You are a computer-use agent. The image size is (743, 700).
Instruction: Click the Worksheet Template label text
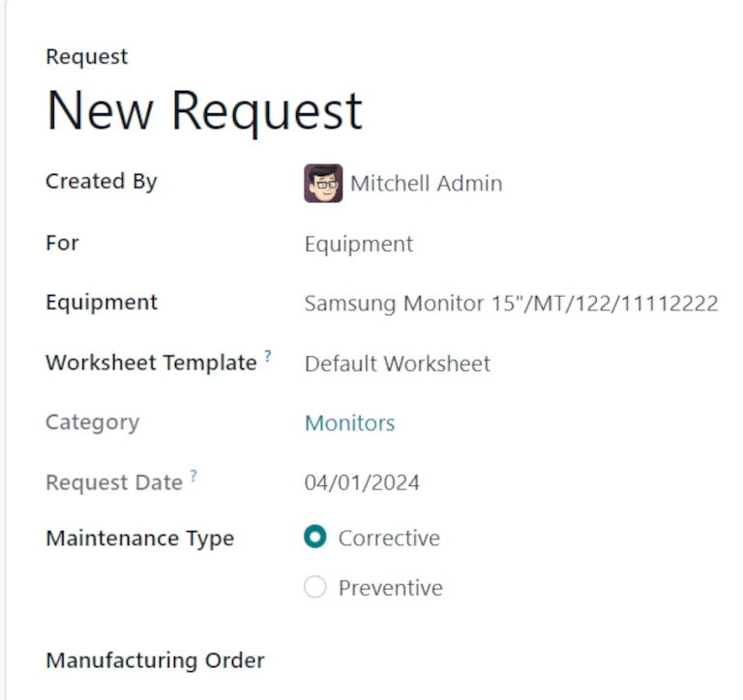(x=151, y=363)
